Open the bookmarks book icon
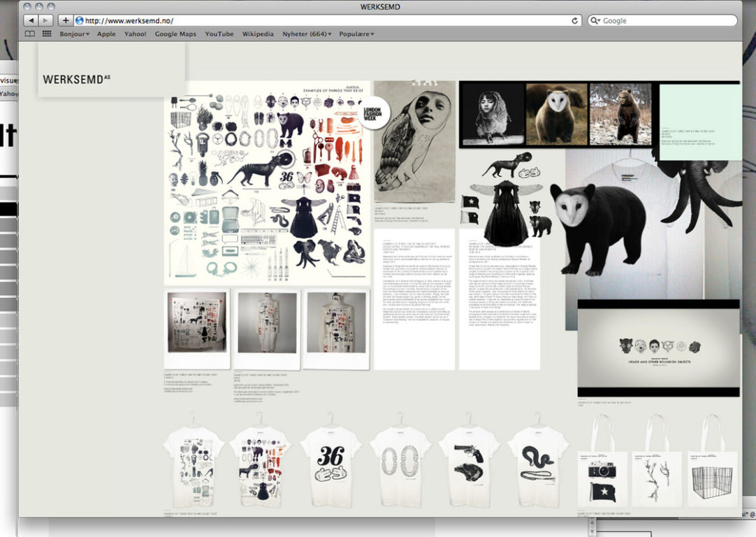This screenshot has height=537, width=756. tap(30, 34)
